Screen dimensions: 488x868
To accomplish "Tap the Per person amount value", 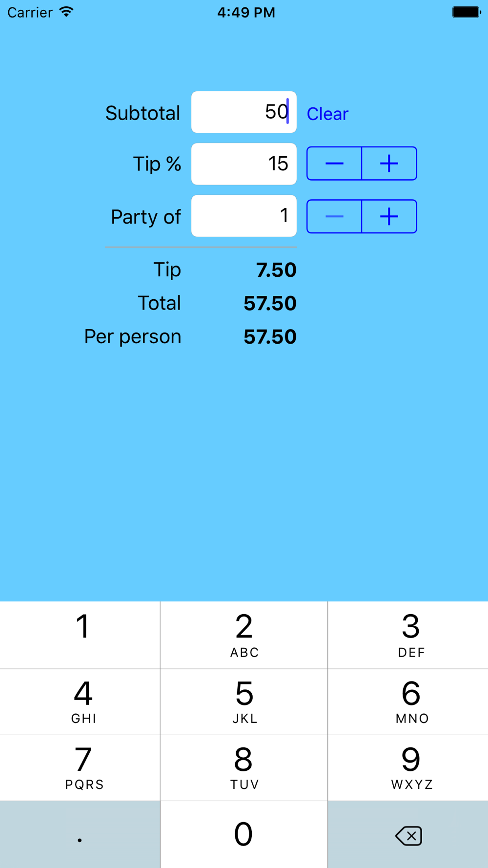I will (x=270, y=337).
